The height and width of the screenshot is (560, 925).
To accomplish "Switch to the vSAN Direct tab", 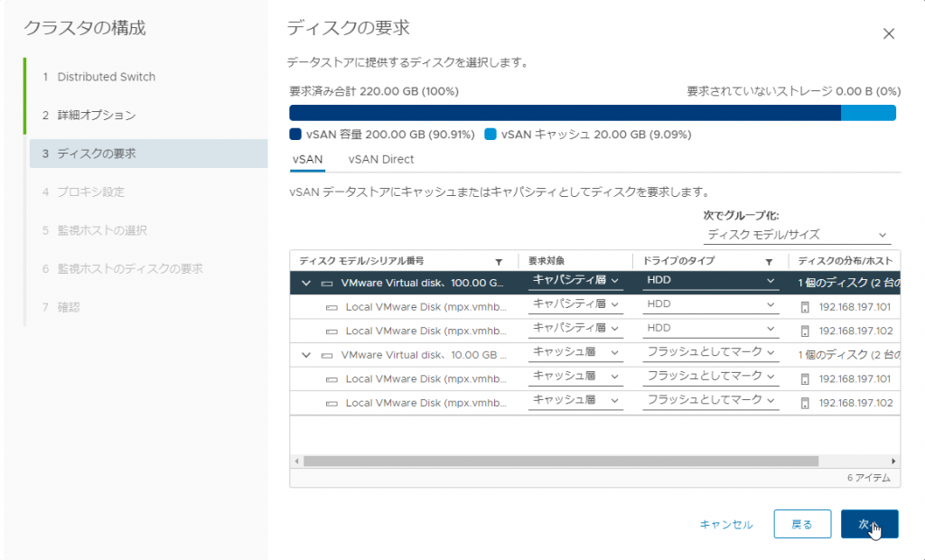I will point(380,159).
